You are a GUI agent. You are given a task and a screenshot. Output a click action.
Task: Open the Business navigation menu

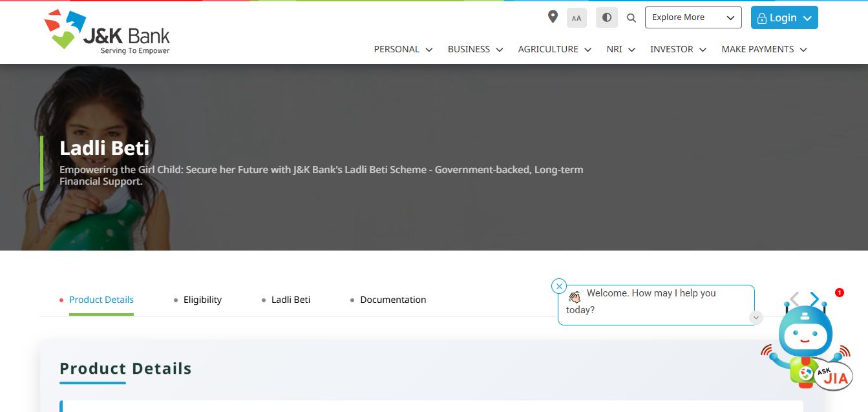point(475,49)
